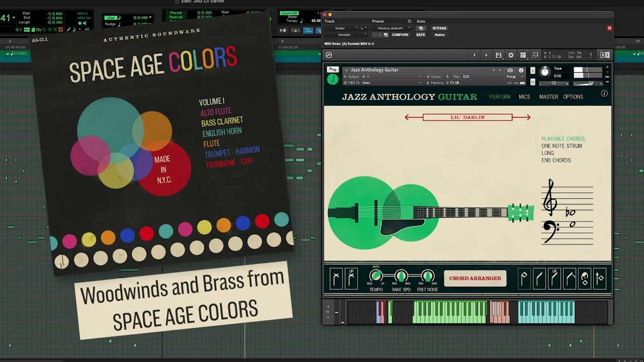Solo the instrument with S button
Image resolution: width=644 pixels, height=362 pixels.
[x=533, y=70]
